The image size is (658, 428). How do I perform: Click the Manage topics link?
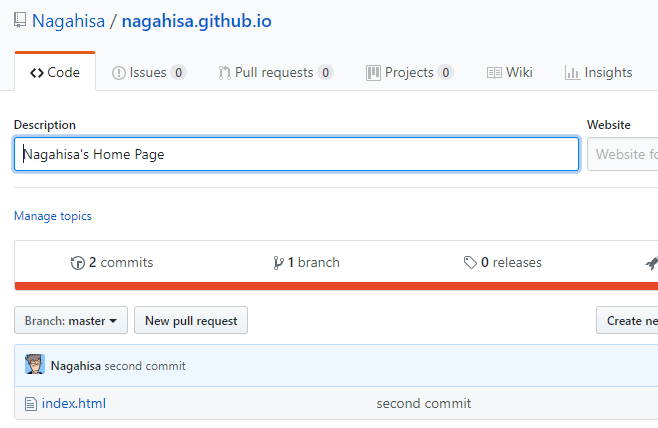tap(53, 216)
